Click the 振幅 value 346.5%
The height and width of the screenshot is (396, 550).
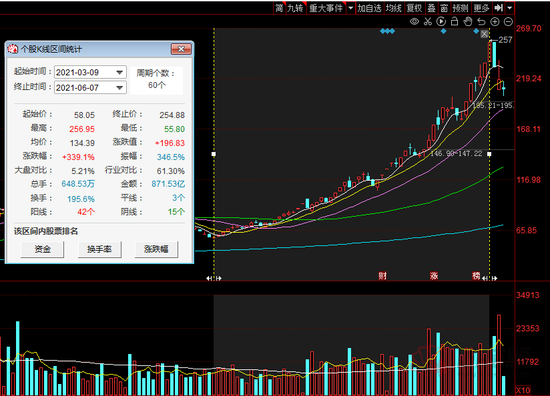pyautogui.click(x=171, y=157)
